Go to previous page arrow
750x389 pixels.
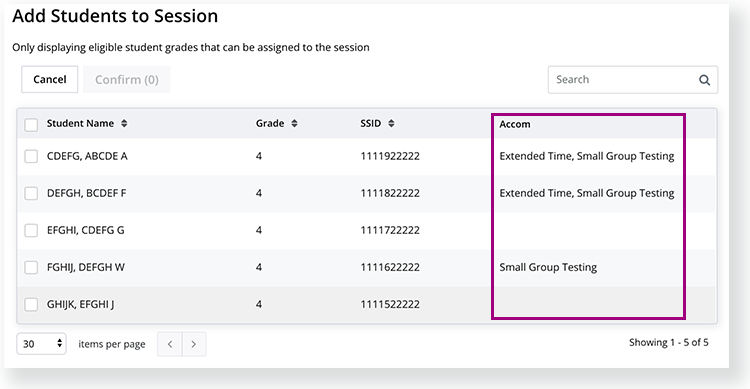(x=170, y=344)
